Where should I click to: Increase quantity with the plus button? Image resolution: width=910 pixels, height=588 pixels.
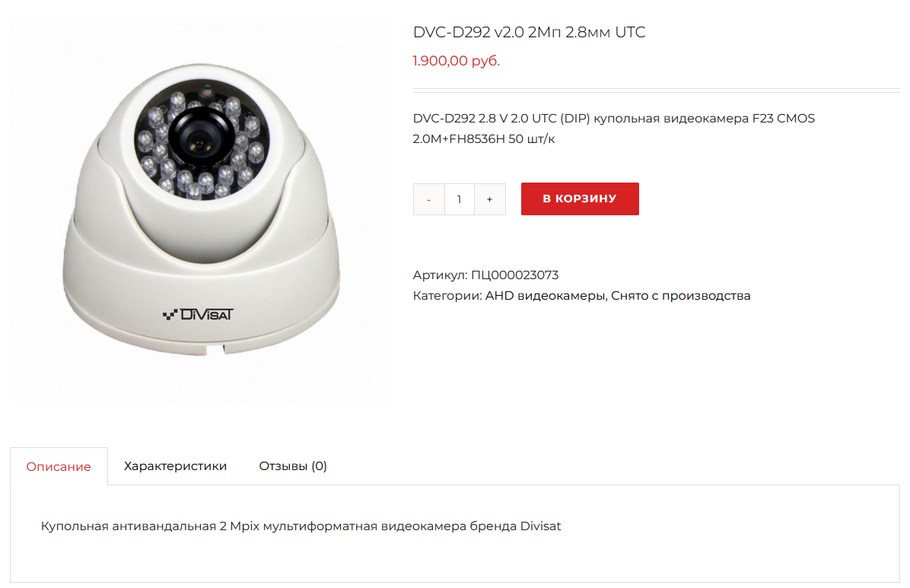click(x=490, y=199)
